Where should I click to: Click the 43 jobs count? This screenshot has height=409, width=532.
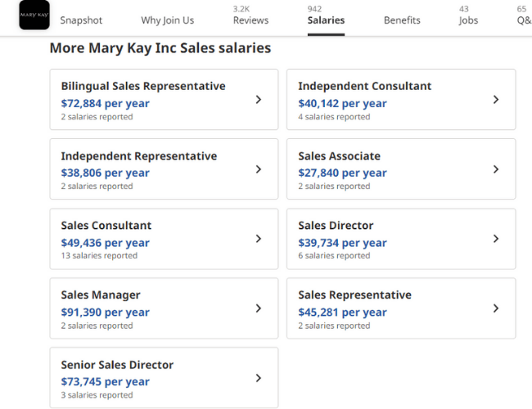coord(464,9)
